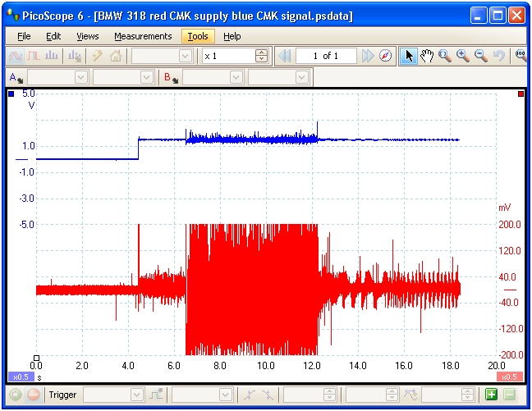Expand the zoom factor x 1 stepper

(262, 56)
